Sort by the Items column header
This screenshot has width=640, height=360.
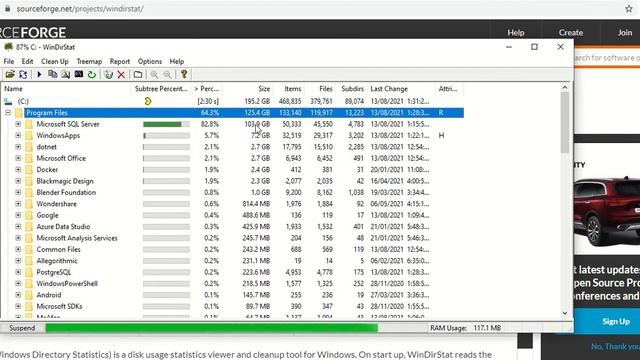(x=289, y=89)
